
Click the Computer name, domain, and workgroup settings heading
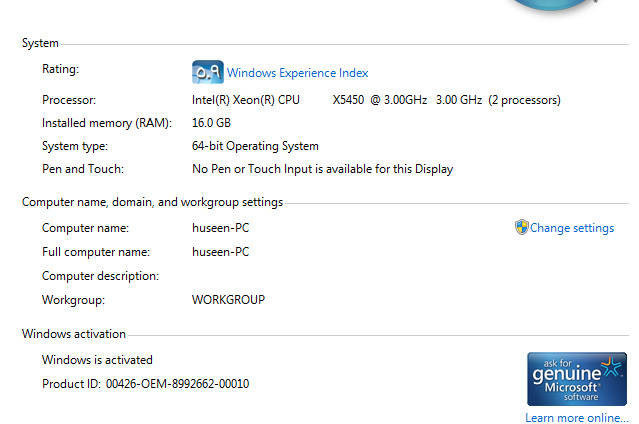click(152, 202)
